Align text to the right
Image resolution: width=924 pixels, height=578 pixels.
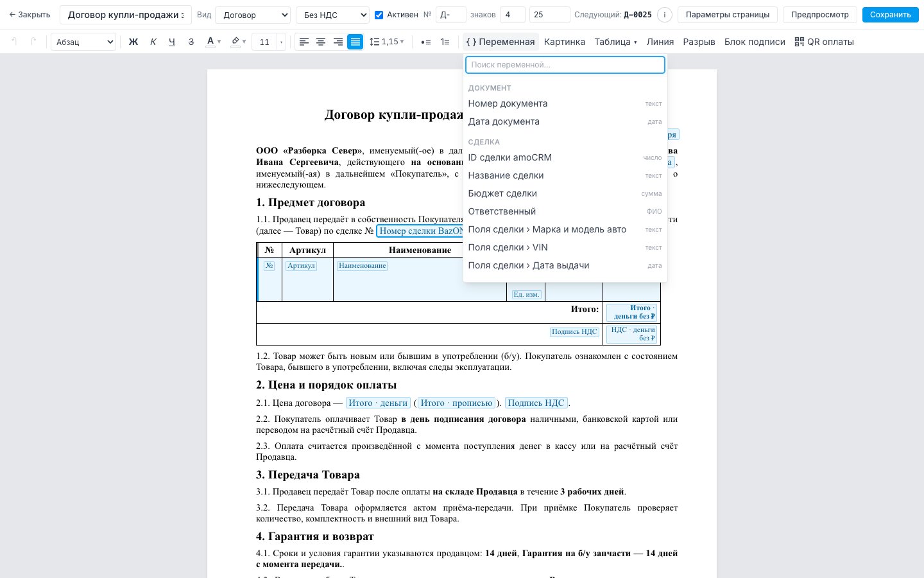pos(338,42)
